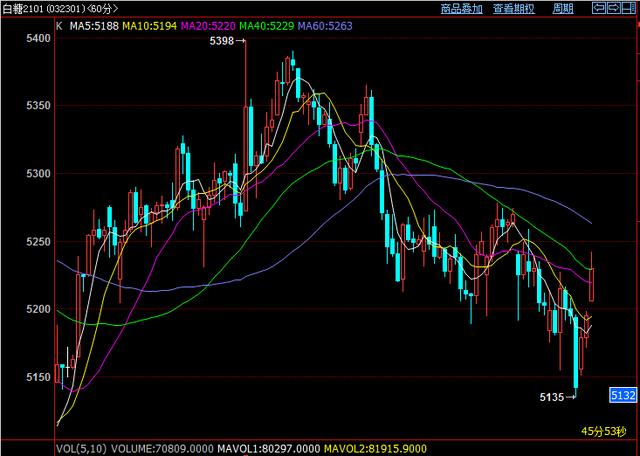Screen dimensions: 640x456
Task: Select the MA60:5263 indicator label
Action: (325, 26)
